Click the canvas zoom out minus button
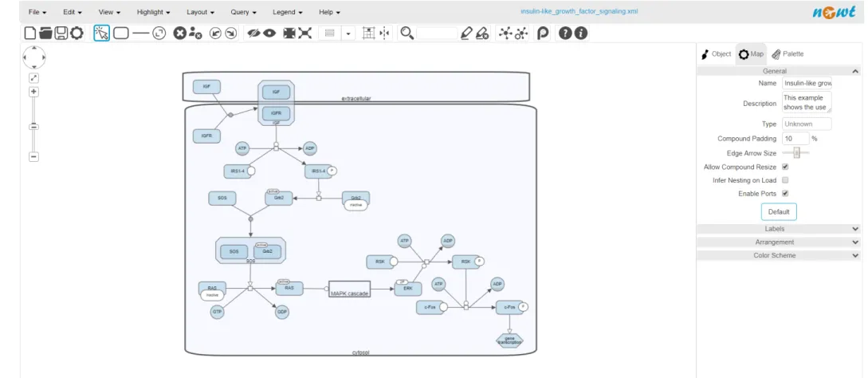 coord(33,157)
